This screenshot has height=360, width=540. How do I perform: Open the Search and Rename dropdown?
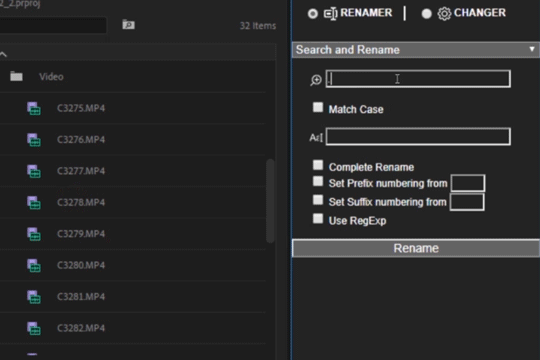[x=416, y=50]
